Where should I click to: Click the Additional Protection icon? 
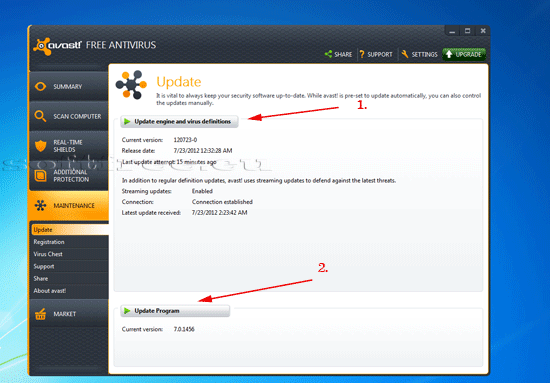click(x=40, y=176)
